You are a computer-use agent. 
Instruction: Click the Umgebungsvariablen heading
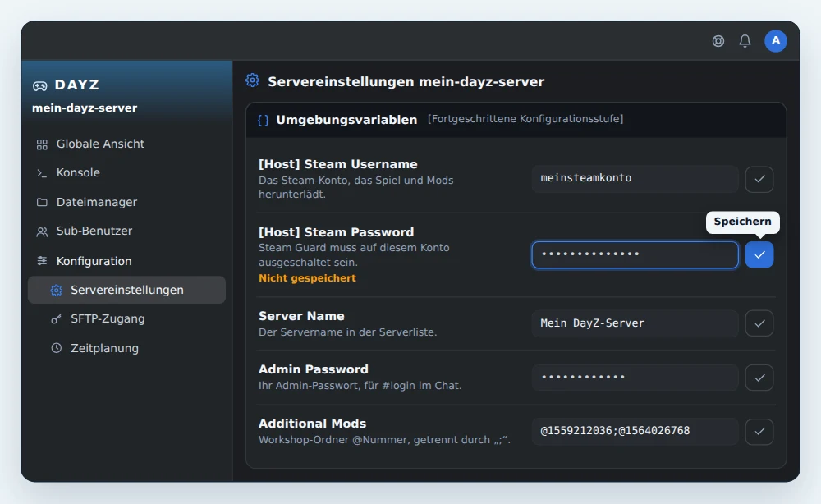coord(346,120)
